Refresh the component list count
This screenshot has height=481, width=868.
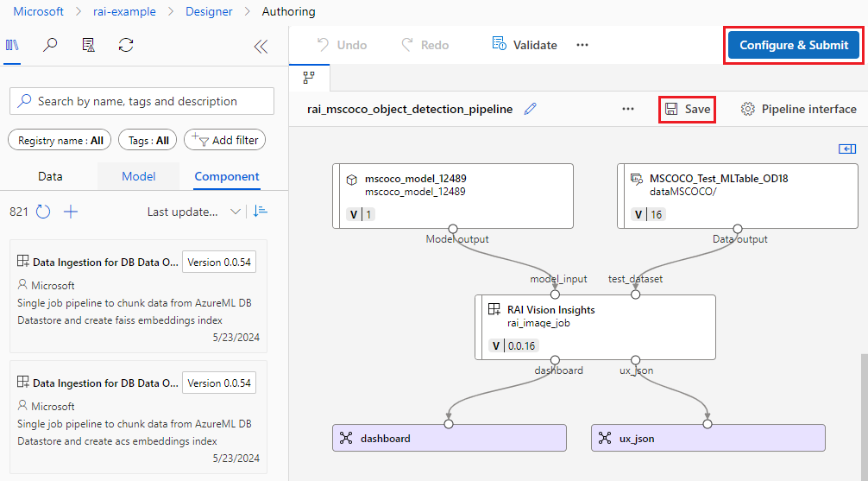pos(43,212)
